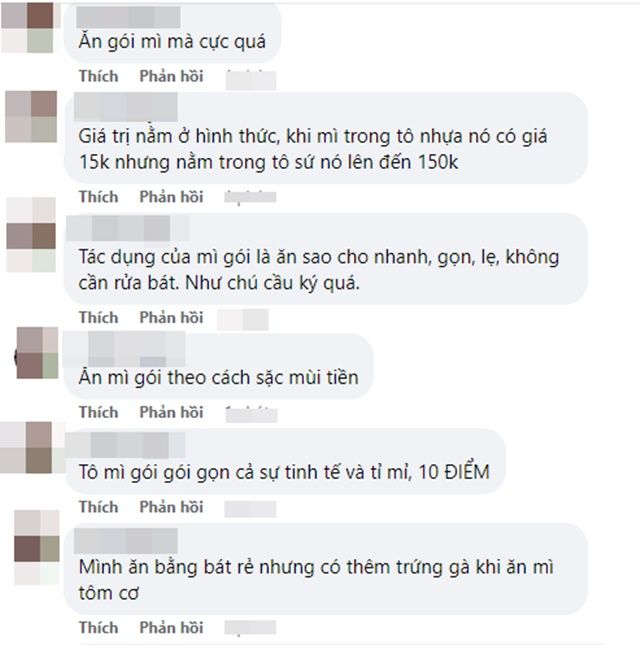The width and height of the screenshot is (640, 645).
Task: Click Thích under the 'Giá trị nằm ở hình thức' comment
Action: 98,197
